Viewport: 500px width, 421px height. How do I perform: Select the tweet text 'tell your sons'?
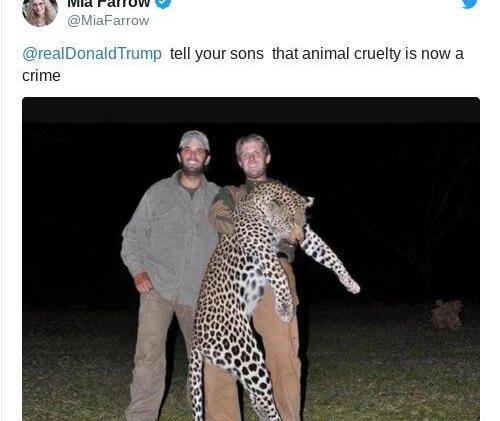pyautogui.click(x=217, y=54)
